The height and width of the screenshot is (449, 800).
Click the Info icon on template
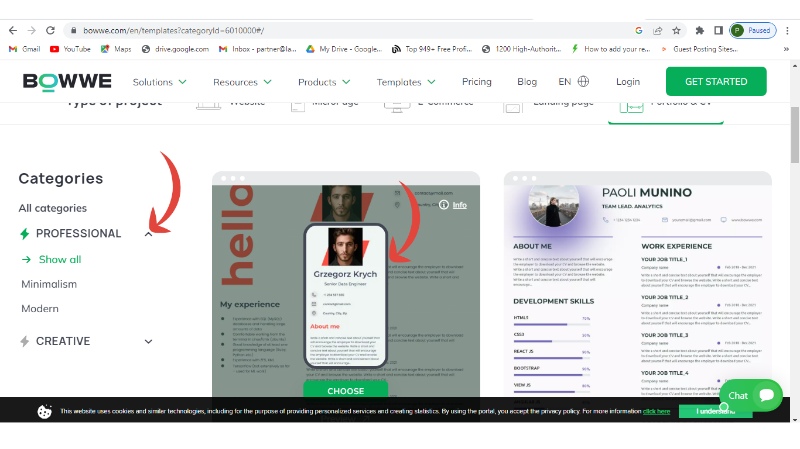[454, 205]
